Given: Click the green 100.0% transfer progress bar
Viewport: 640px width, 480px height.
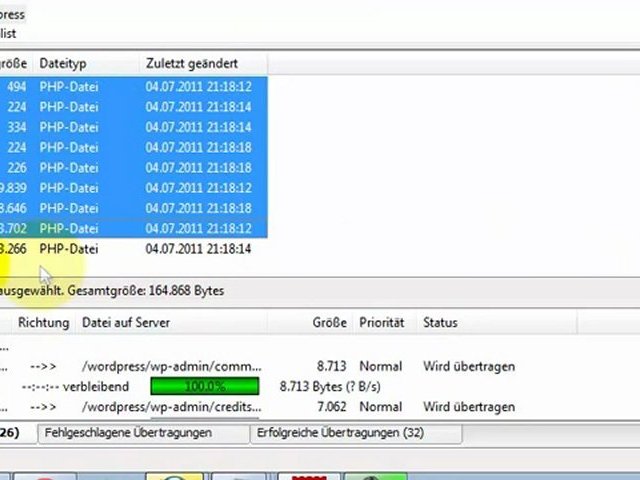Looking at the screenshot, I should coord(204,386).
